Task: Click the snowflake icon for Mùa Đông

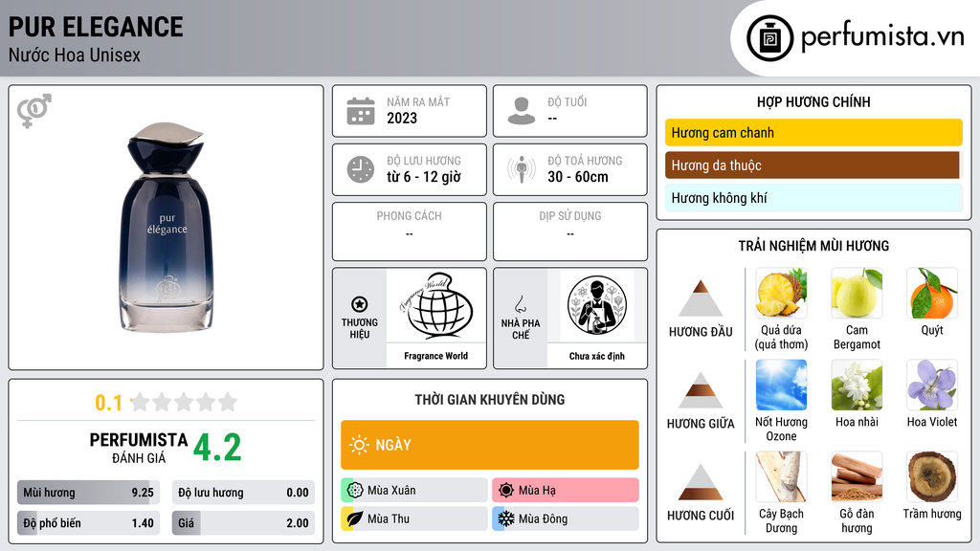Action: point(506,518)
